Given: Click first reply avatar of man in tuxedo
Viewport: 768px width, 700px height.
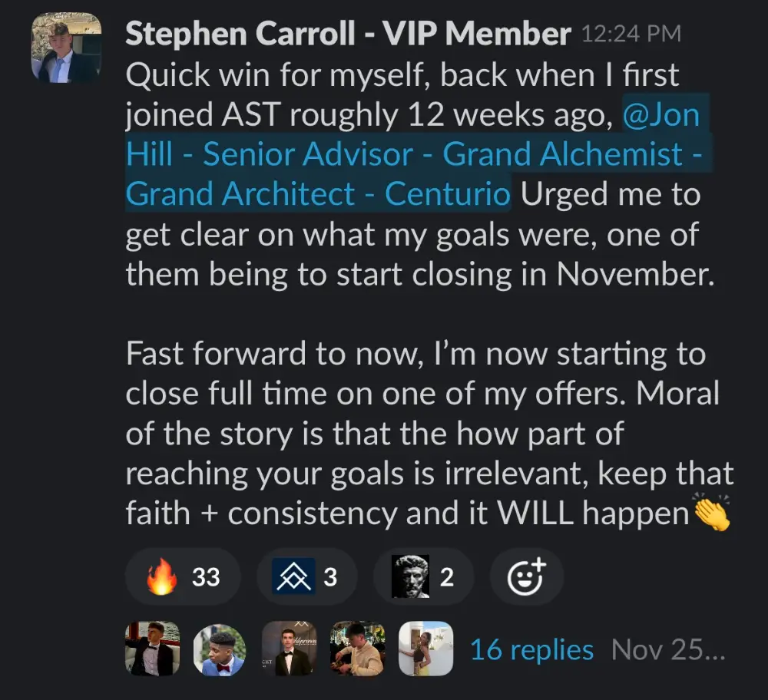Looking at the screenshot, I should click(152, 649).
